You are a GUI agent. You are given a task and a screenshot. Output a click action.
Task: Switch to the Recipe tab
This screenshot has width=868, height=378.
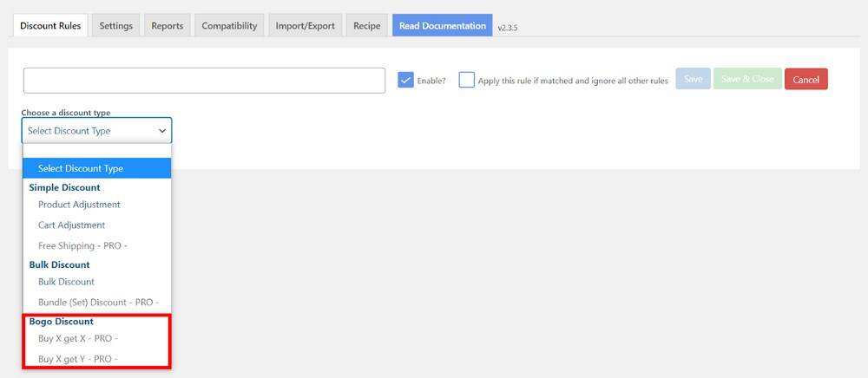tap(366, 26)
